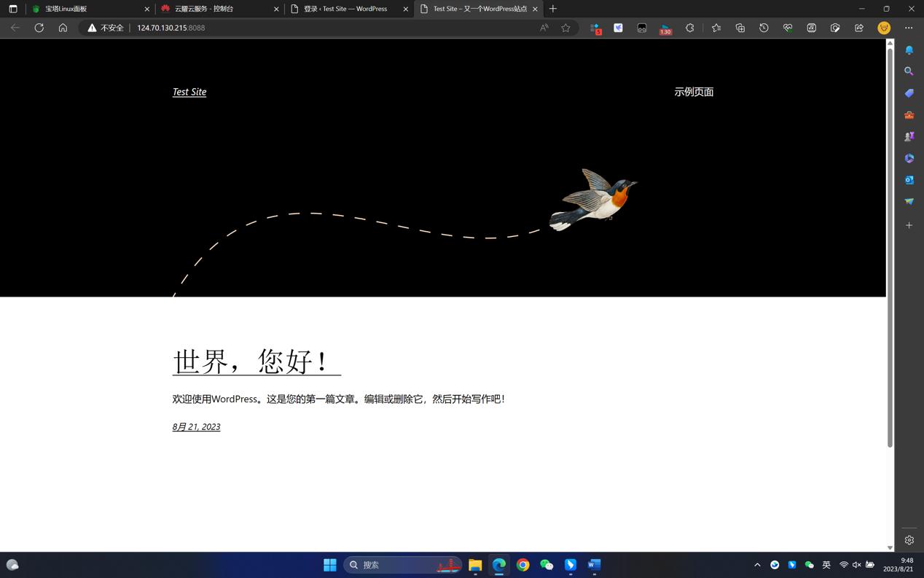Switch to the 云耀云服务 控制台 tab
The image size is (924, 578).
click(204, 8)
